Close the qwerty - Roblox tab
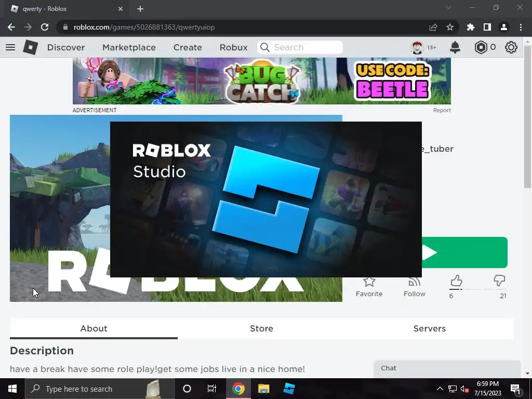 pos(121,9)
